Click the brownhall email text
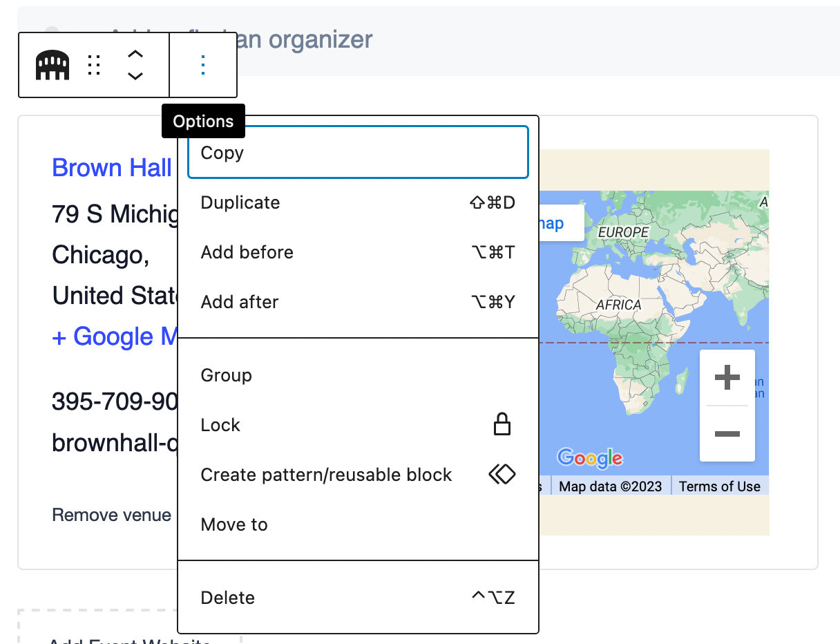The height and width of the screenshot is (644, 840). (x=115, y=443)
